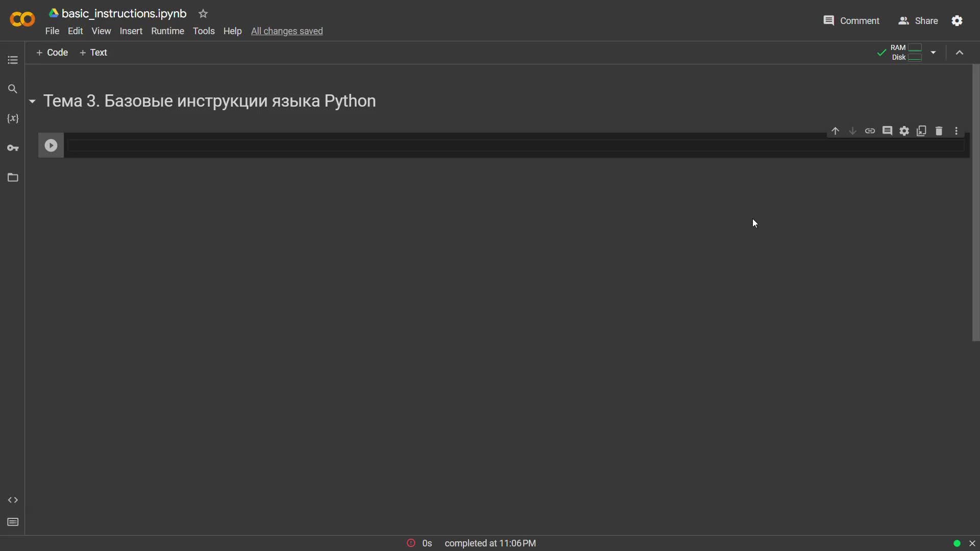This screenshot has height=551, width=980.
Task: Add a new Code cell
Action: click(52, 53)
